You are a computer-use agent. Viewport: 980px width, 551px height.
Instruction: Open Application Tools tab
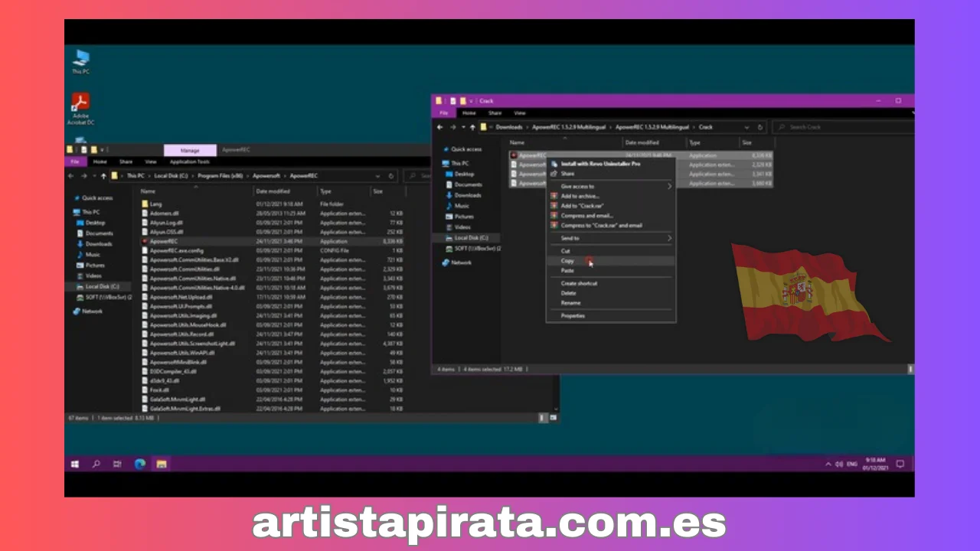pyautogui.click(x=189, y=161)
